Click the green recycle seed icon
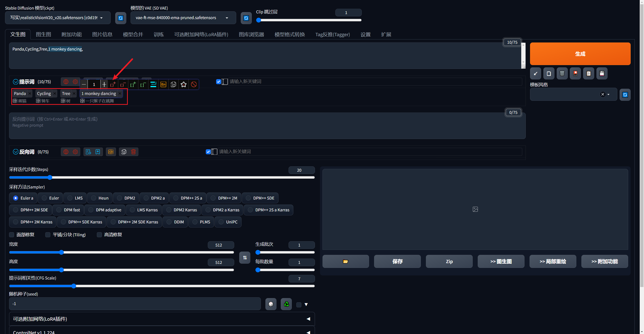 coord(286,304)
